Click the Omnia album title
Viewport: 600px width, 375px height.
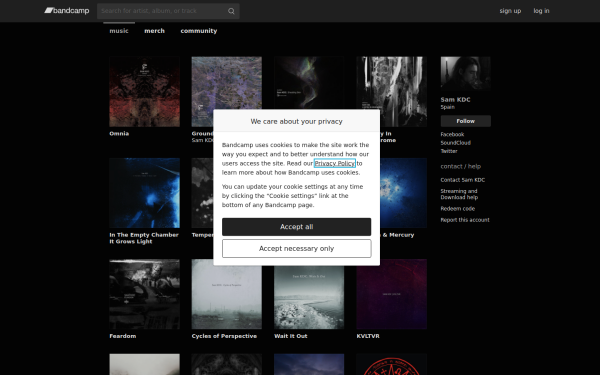(x=119, y=134)
